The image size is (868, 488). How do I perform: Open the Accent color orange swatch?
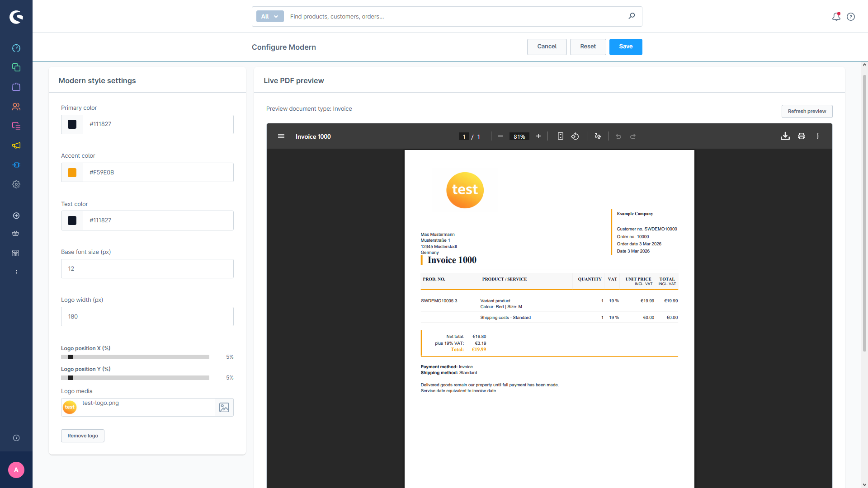click(x=72, y=173)
